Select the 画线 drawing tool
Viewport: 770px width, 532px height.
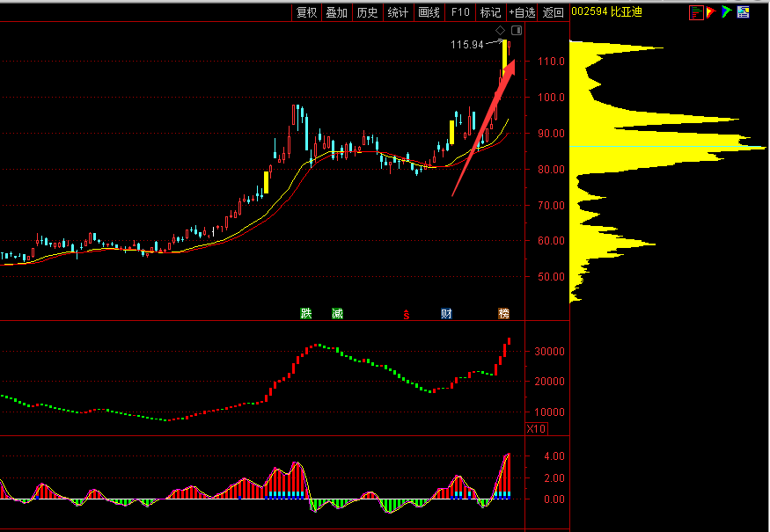[429, 12]
